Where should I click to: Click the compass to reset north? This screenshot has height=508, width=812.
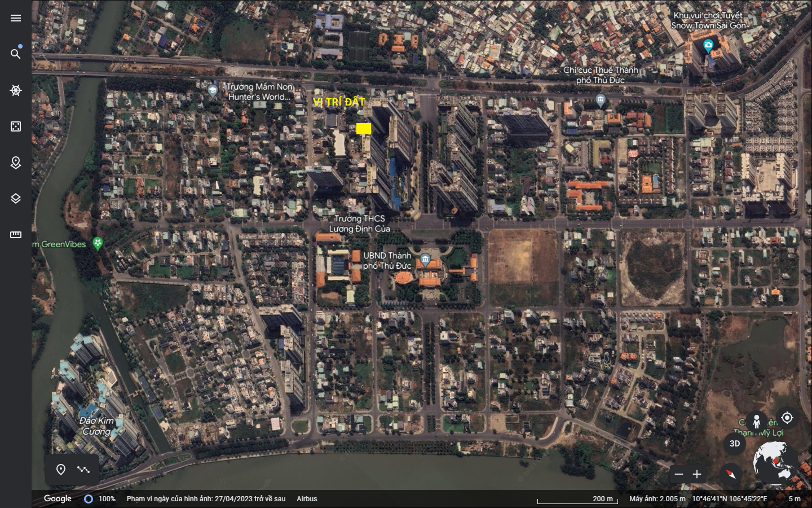pyautogui.click(x=731, y=474)
